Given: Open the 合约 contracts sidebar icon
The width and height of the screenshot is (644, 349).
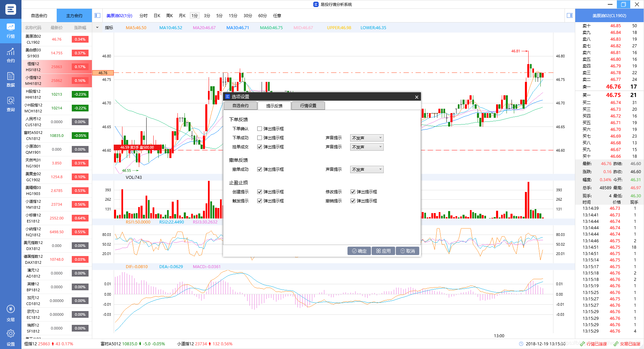Looking at the screenshot, I should coord(11,55).
